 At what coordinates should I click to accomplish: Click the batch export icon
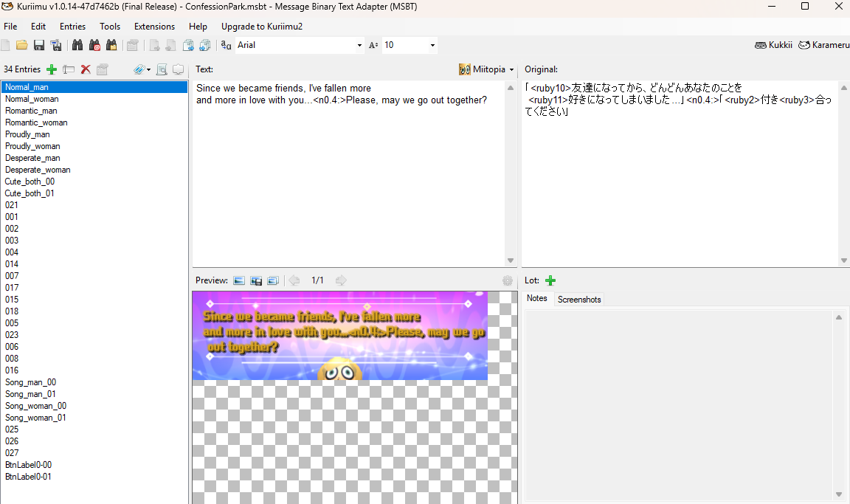188,45
